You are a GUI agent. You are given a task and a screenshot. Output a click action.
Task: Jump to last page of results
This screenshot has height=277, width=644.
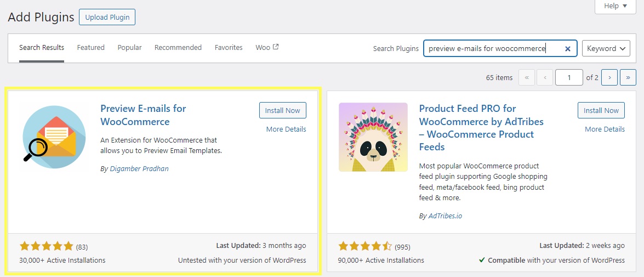coord(628,77)
